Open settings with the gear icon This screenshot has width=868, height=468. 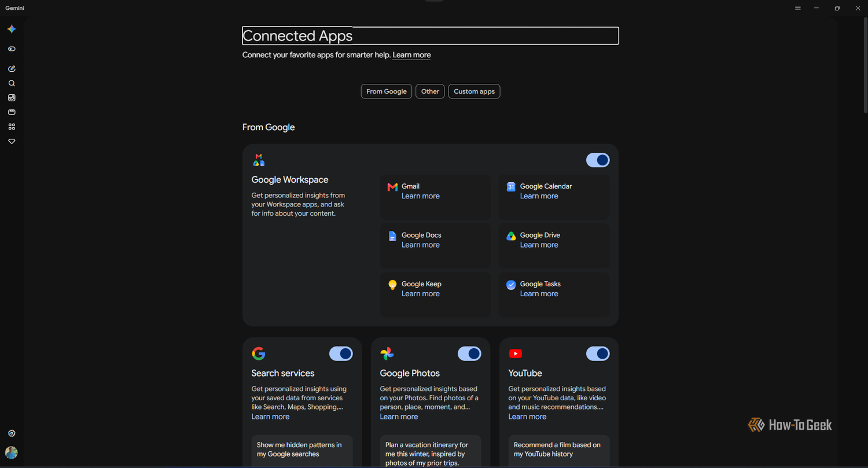pos(12,433)
